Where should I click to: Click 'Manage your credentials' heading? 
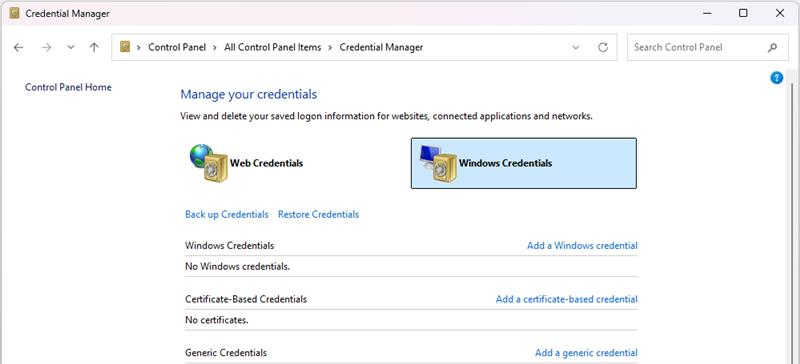pos(249,94)
